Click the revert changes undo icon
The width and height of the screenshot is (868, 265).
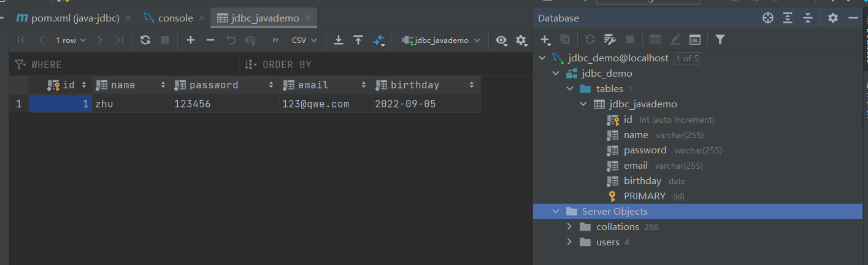pos(231,40)
